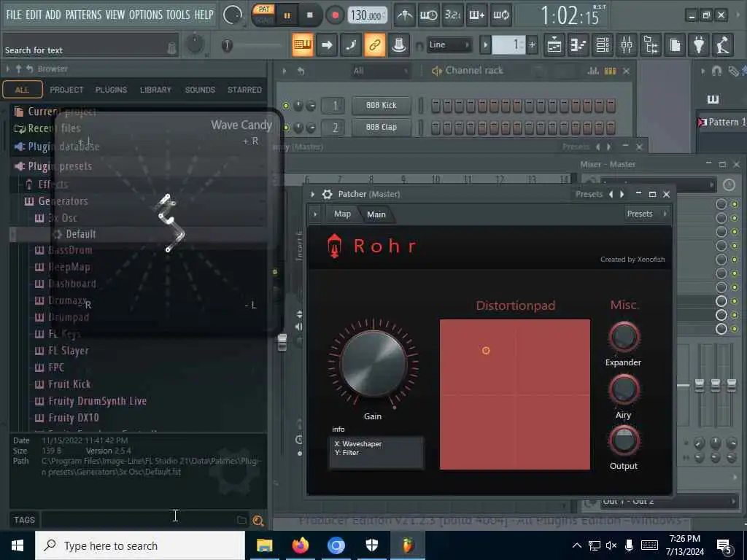Viewport: 747px width, 560px height.
Task: Toggle the last step of 808 Clap
Action: [x=611, y=128]
